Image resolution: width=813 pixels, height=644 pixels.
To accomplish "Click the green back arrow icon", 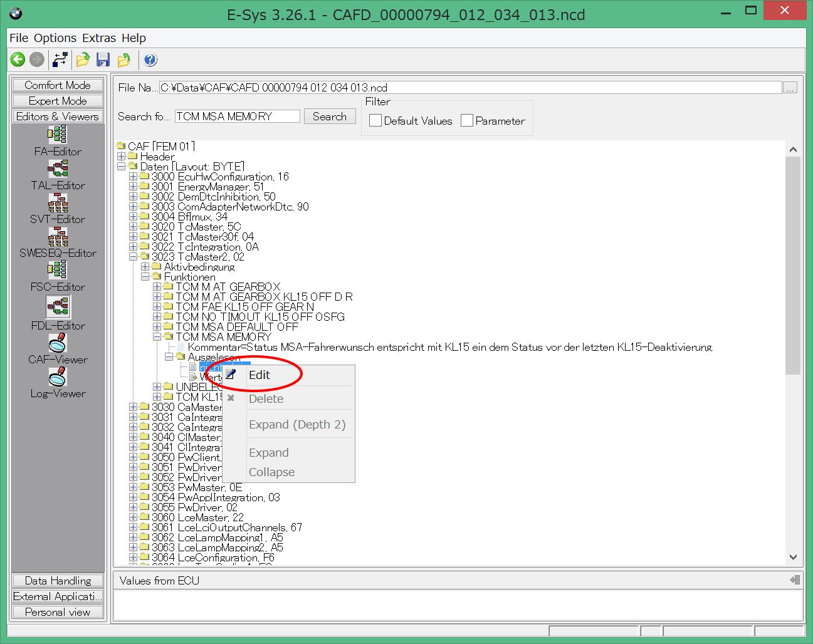I will (x=18, y=60).
